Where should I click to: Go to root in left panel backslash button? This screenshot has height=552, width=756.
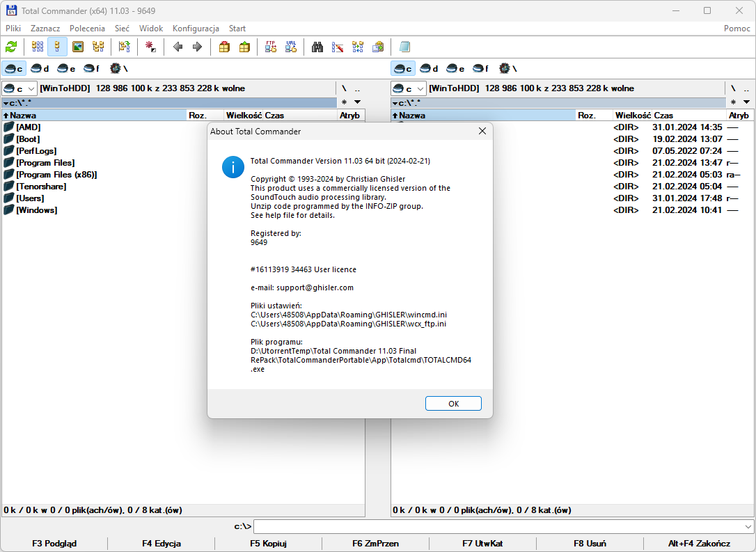tap(344, 88)
